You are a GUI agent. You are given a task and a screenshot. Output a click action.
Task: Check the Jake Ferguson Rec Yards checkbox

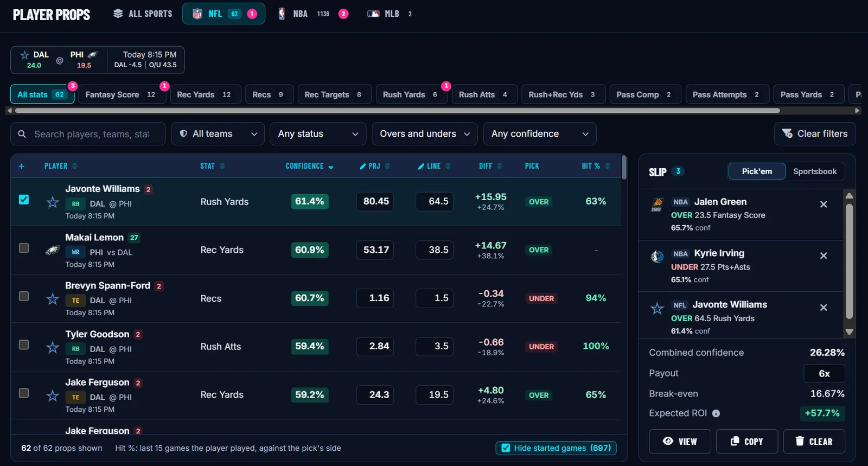pyautogui.click(x=24, y=393)
